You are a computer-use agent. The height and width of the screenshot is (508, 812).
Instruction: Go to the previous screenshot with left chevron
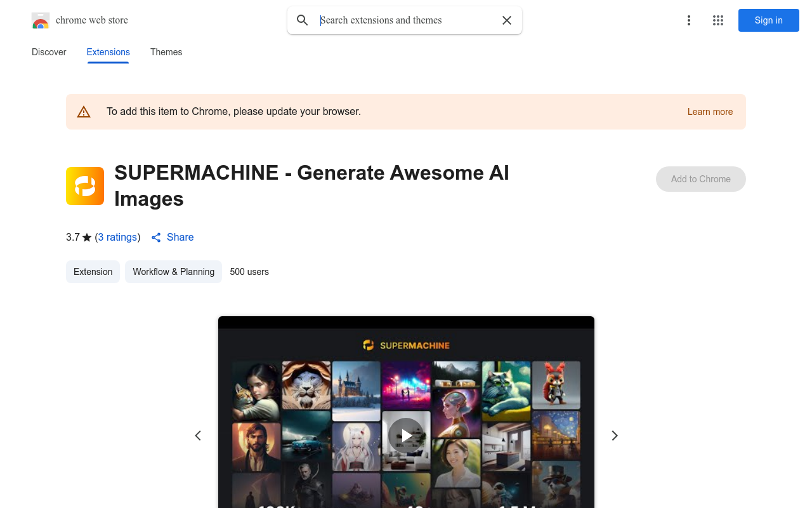pos(198,436)
